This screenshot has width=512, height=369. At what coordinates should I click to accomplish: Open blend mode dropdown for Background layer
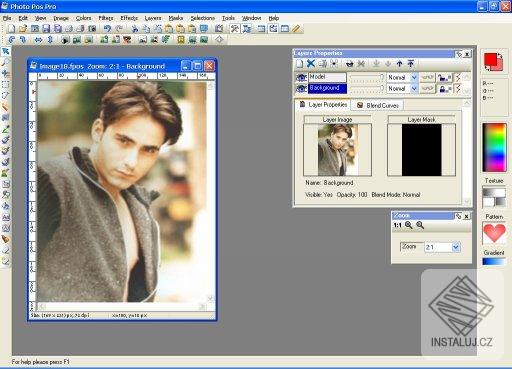tap(414, 89)
